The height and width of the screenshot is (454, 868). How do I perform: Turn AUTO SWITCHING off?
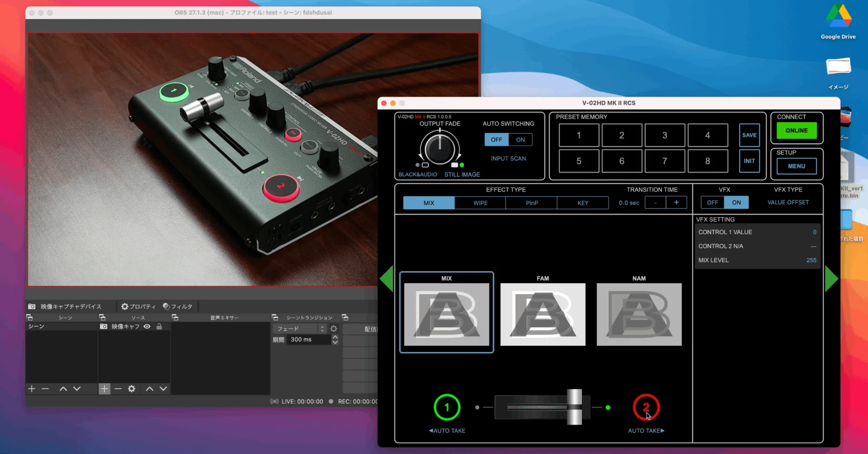point(496,140)
